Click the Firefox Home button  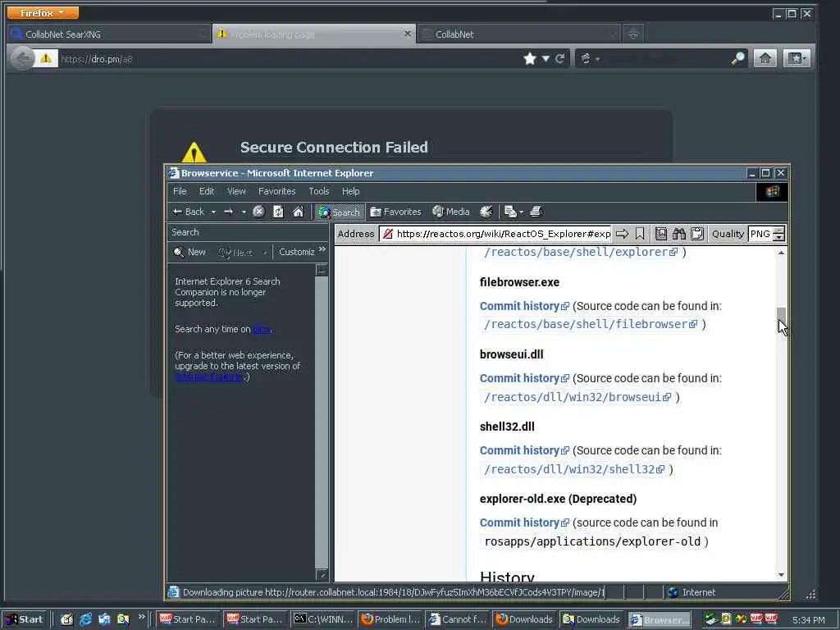pyautogui.click(x=765, y=58)
